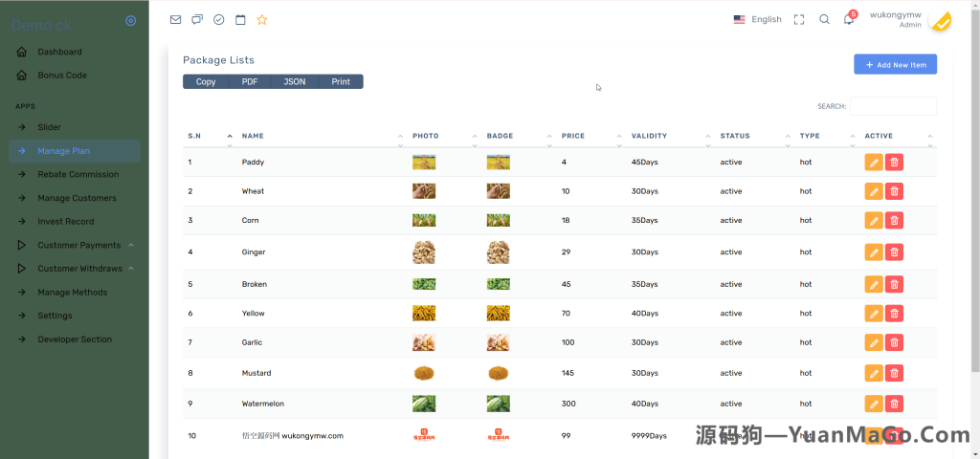Click the magnifier search icon
Image resolution: width=980 pixels, height=459 pixels.
tap(824, 19)
